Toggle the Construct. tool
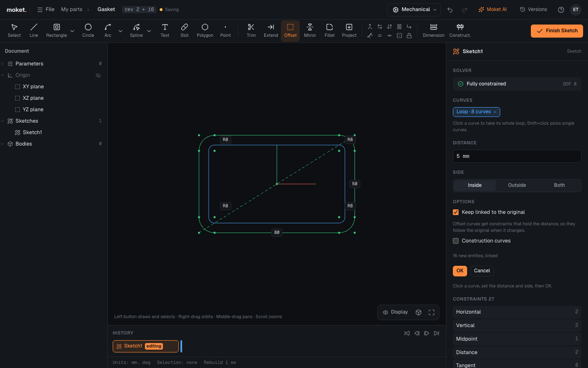588x368 pixels. 460,31
